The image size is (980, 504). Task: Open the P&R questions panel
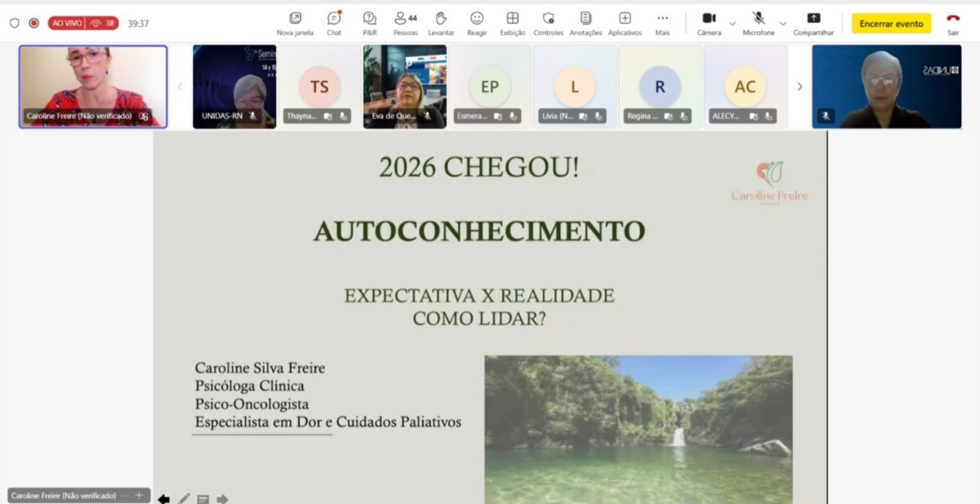point(369,23)
